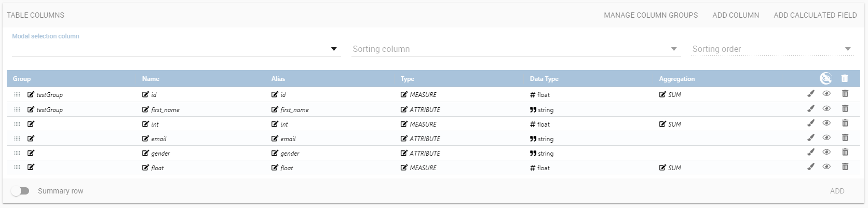This screenshot has height=208, width=868.
Task: Open Manage Column Groups
Action: pos(650,15)
